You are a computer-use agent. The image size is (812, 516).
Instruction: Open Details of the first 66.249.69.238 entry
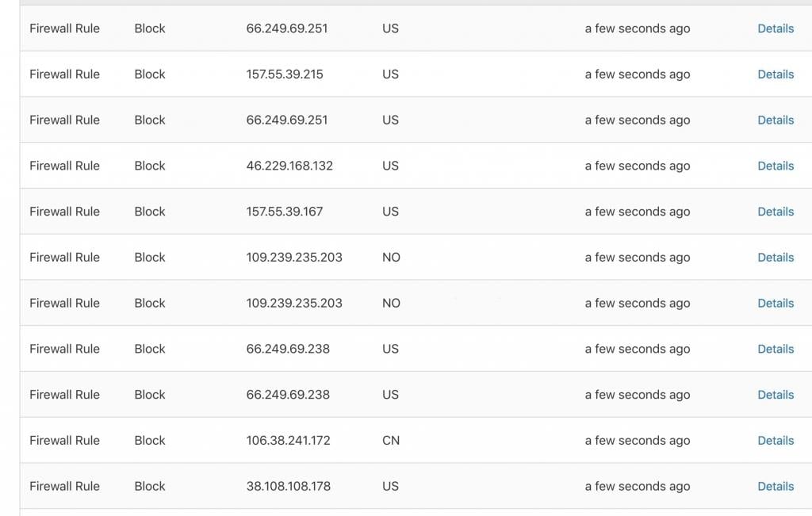(x=776, y=349)
